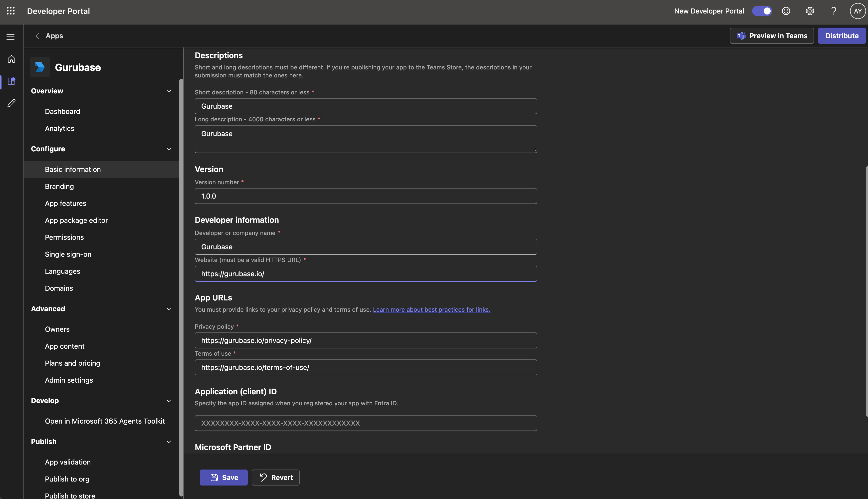
Task: Open the Owners page
Action: coord(57,329)
